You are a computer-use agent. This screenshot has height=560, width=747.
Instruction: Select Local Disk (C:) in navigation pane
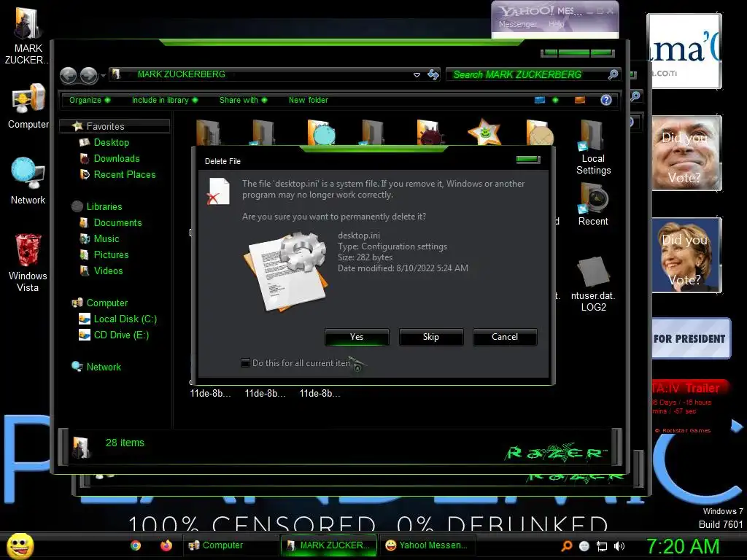click(x=125, y=319)
